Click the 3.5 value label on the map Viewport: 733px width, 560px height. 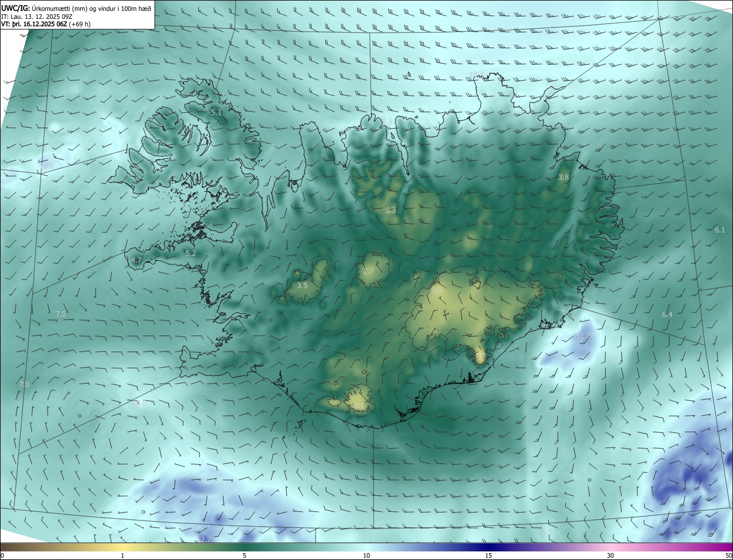click(302, 285)
